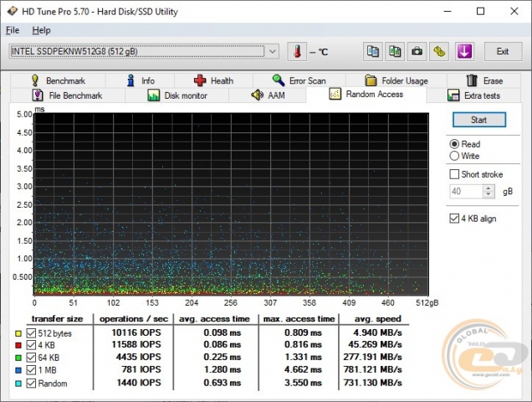Click the copy screenshot to clipboard icon
The height and width of the screenshot is (402, 532).
[395, 52]
